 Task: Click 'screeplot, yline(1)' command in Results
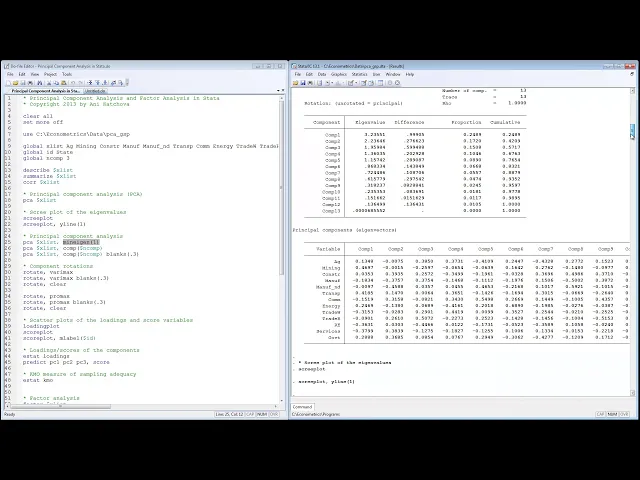[327, 382]
